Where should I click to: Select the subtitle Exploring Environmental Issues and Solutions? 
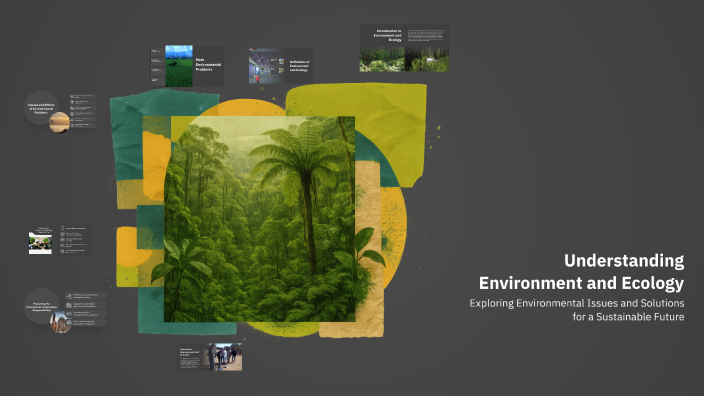pyautogui.click(x=577, y=310)
